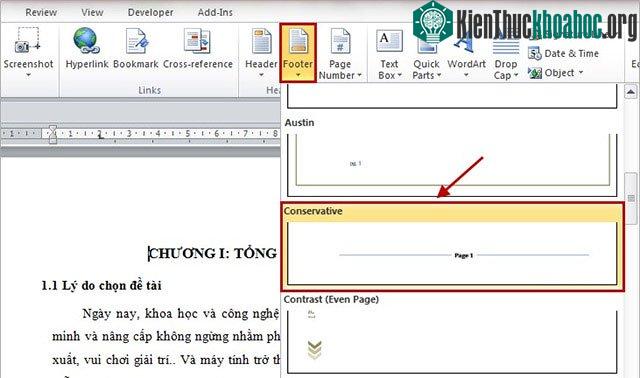
Task: Expand the WordArt dropdown arrow
Action: 466,75
